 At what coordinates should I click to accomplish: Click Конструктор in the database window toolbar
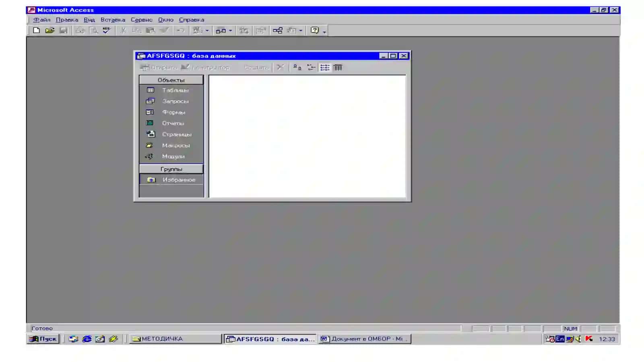pyautogui.click(x=206, y=68)
